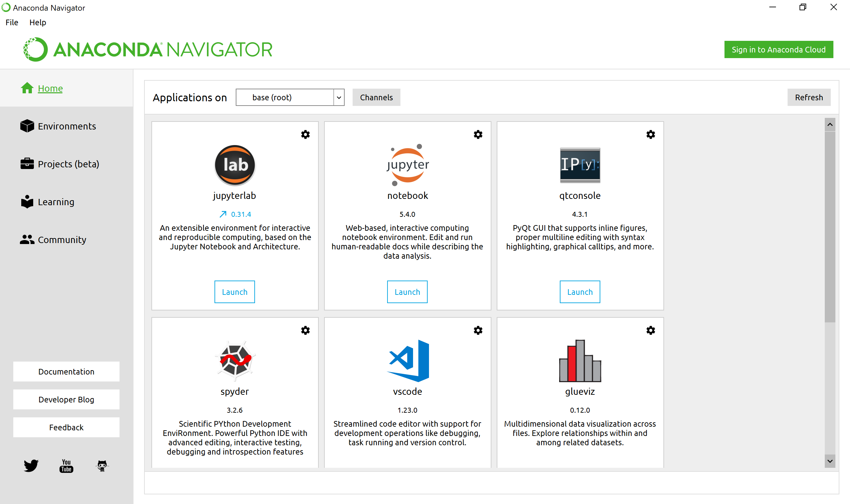Viewport: 850px width, 504px height.
Task: Launch the Jupyter notebook app
Action: pos(407,292)
